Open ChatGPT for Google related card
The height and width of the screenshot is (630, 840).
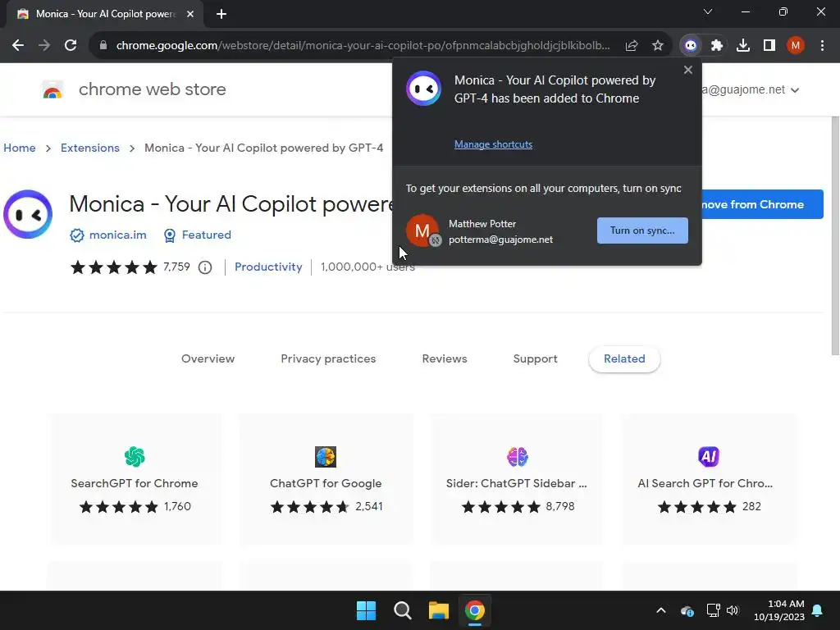pyautogui.click(x=326, y=478)
